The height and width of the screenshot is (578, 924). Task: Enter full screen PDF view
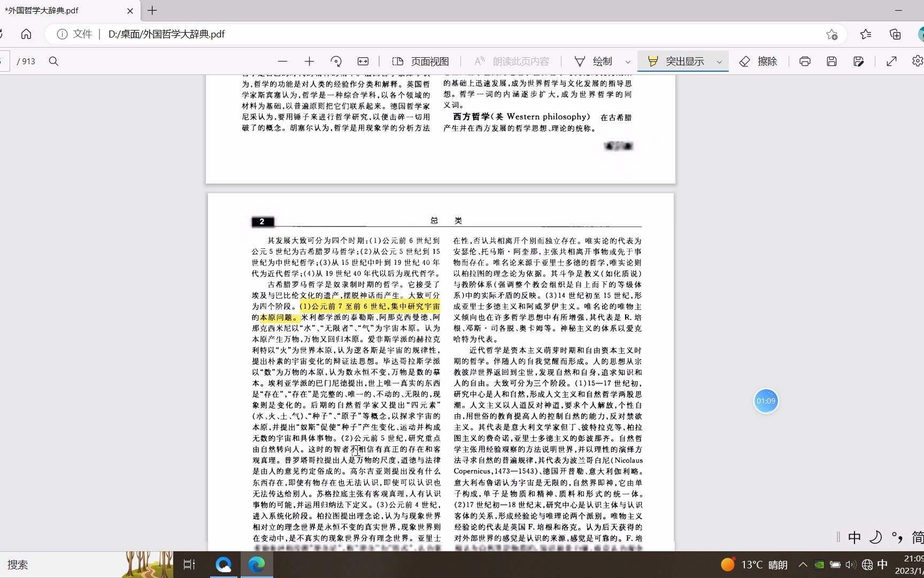pos(891,62)
